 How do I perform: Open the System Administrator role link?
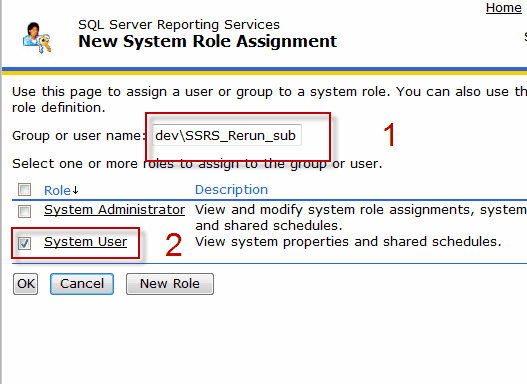click(114, 210)
